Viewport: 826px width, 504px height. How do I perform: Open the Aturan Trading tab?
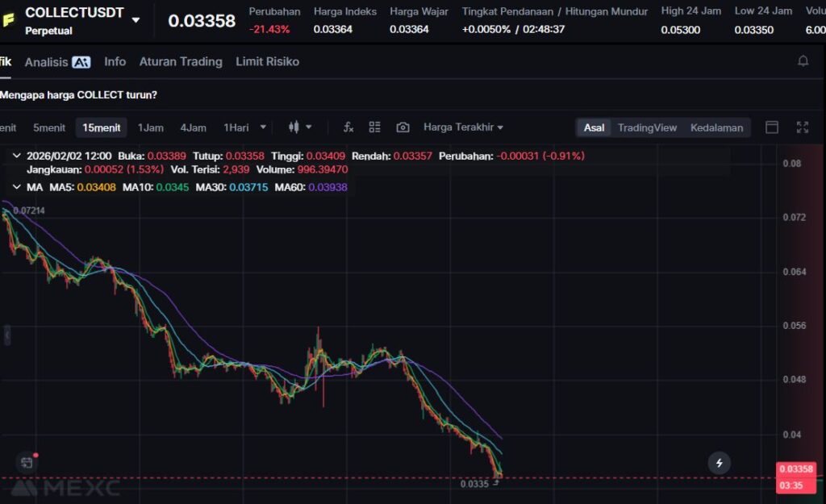tap(180, 62)
